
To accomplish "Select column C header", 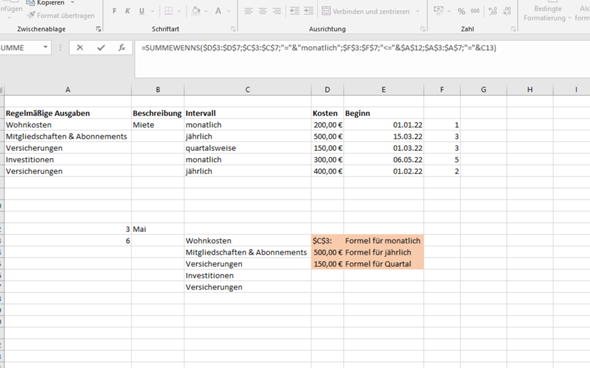I will (x=248, y=90).
